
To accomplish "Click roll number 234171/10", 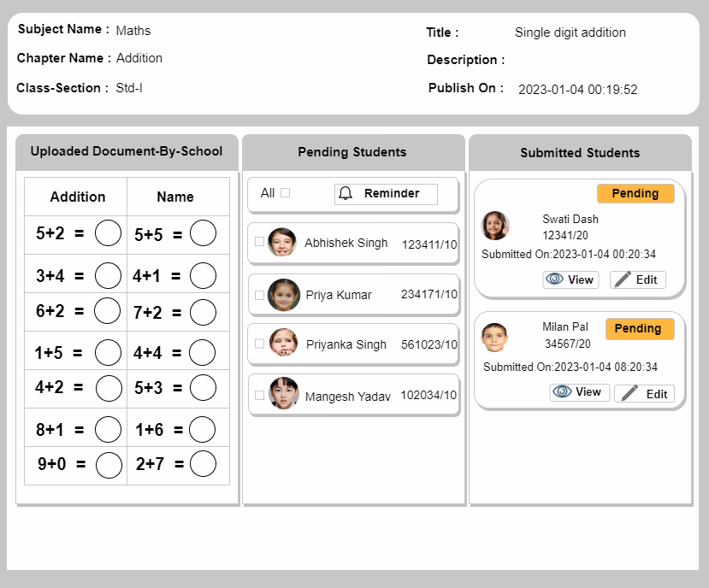I will pos(429,294).
